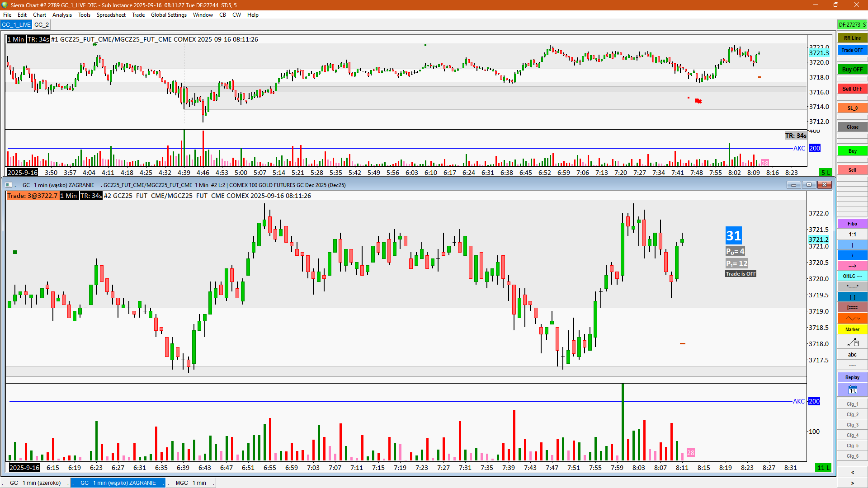This screenshot has width=868, height=488.
Task: Select the OHLC line tool
Action: 852,276
